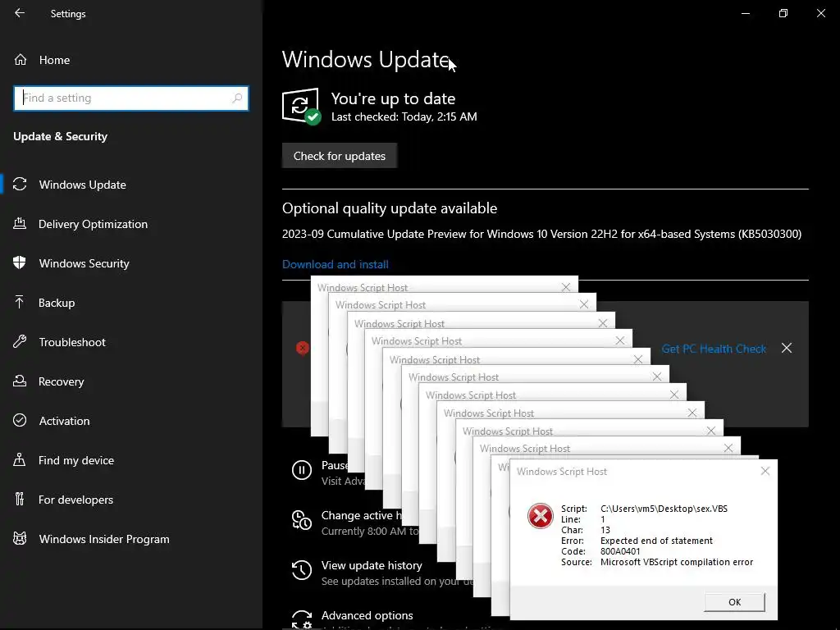Click the Backup arrow icon
The width and height of the screenshot is (840, 630).
[x=20, y=302]
